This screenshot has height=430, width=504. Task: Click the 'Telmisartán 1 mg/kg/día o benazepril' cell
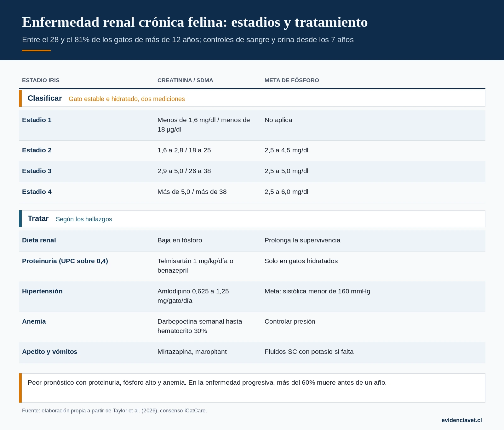point(195,266)
